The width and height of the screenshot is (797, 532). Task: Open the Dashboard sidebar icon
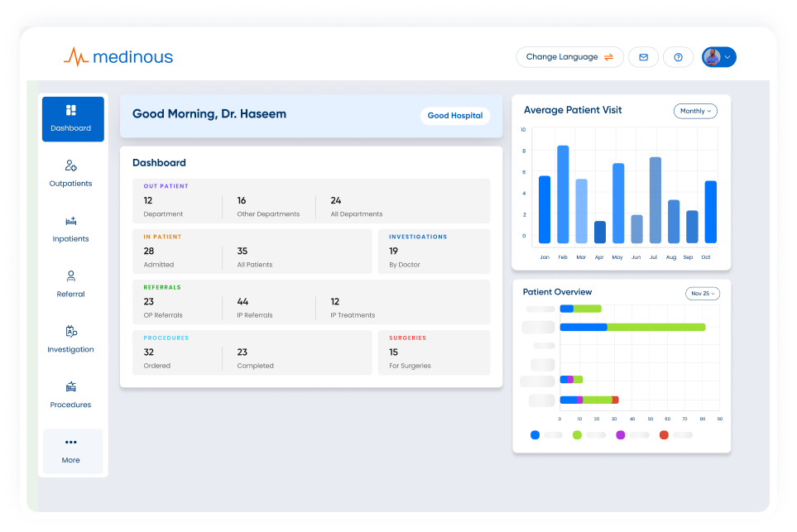(71, 111)
